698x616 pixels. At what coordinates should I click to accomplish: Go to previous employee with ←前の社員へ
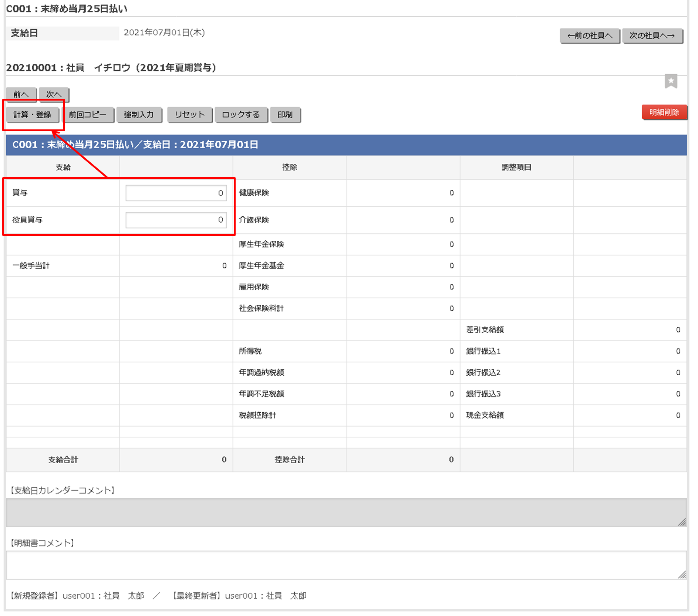coord(589,35)
